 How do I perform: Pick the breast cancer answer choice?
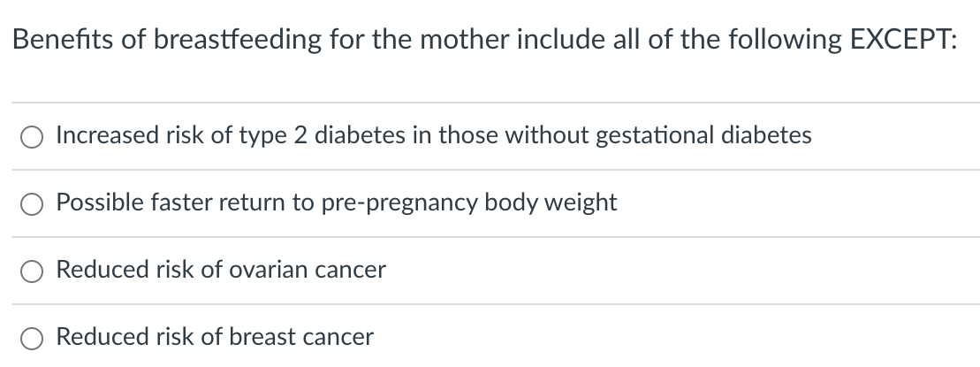point(31,338)
